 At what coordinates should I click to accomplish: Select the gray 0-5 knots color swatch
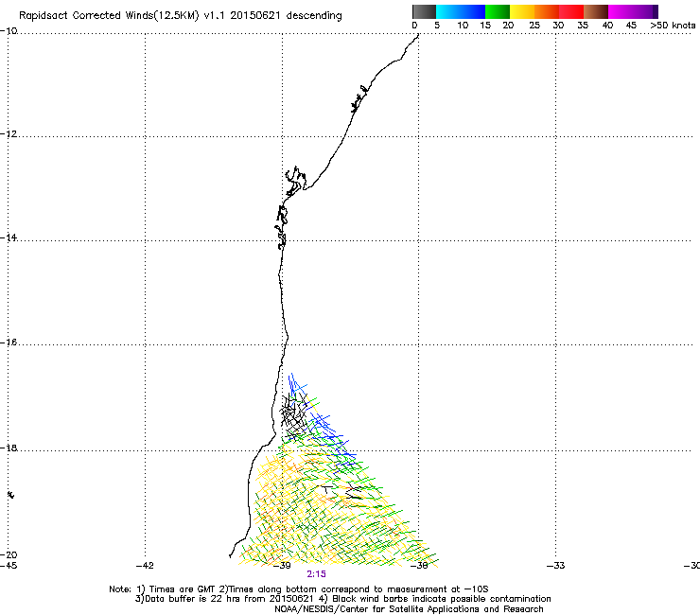pyautogui.click(x=424, y=11)
